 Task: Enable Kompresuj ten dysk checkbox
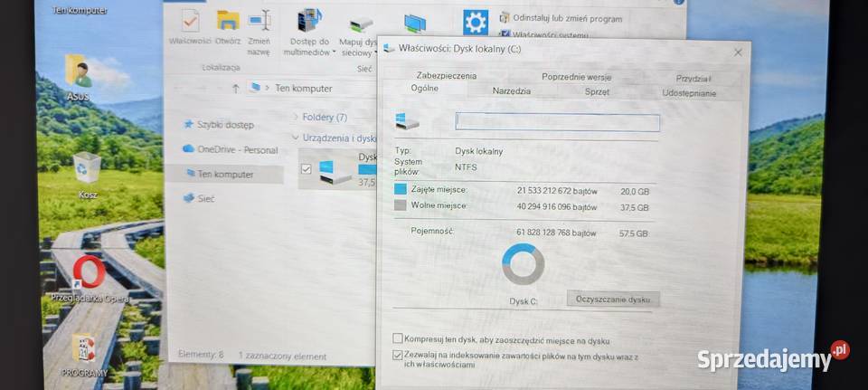(398, 338)
